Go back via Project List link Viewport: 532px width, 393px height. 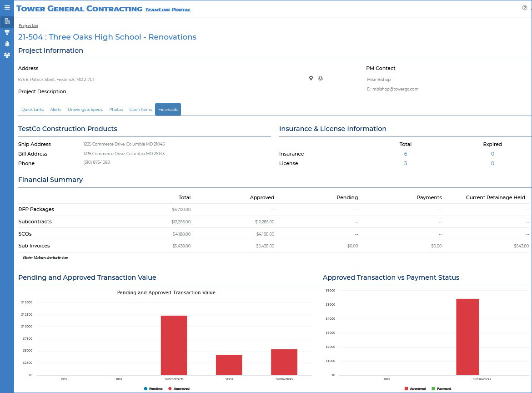29,26
